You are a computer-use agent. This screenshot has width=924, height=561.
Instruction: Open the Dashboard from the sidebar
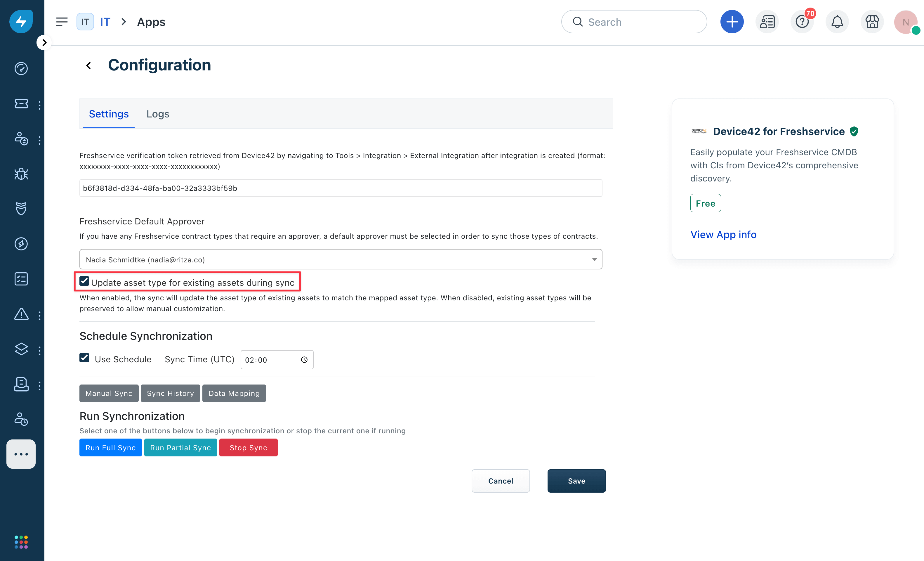21,69
